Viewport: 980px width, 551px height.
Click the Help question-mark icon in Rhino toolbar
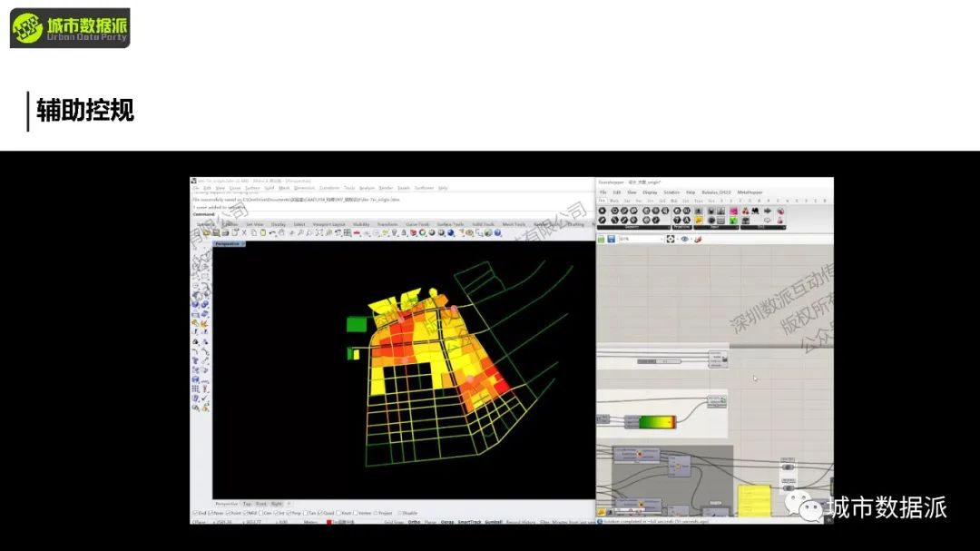coord(497,232)
